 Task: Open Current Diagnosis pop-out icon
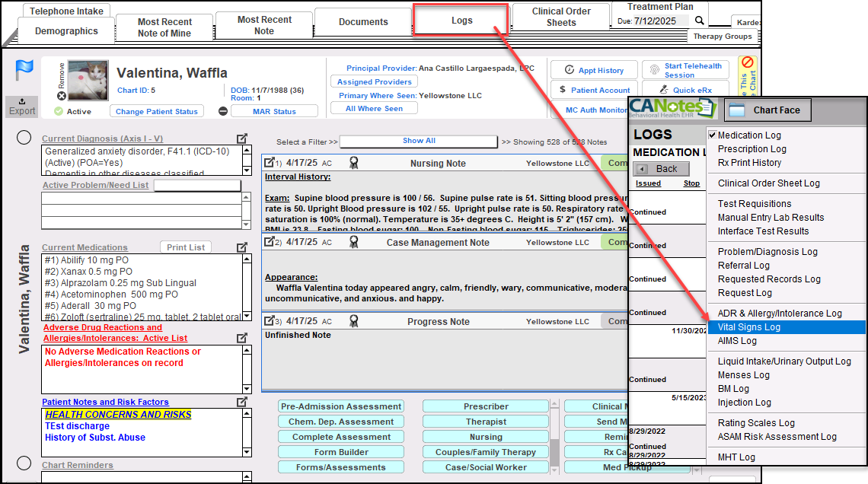point(242,139)
